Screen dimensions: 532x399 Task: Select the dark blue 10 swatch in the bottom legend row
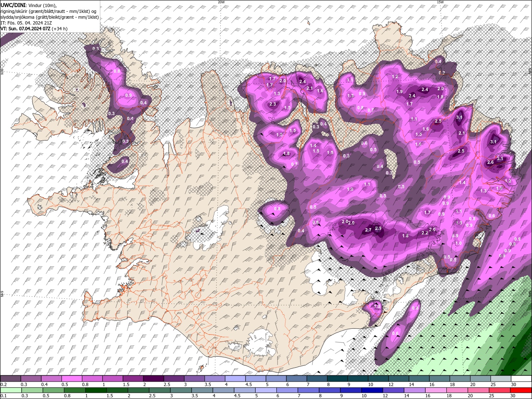pos(372,390)
